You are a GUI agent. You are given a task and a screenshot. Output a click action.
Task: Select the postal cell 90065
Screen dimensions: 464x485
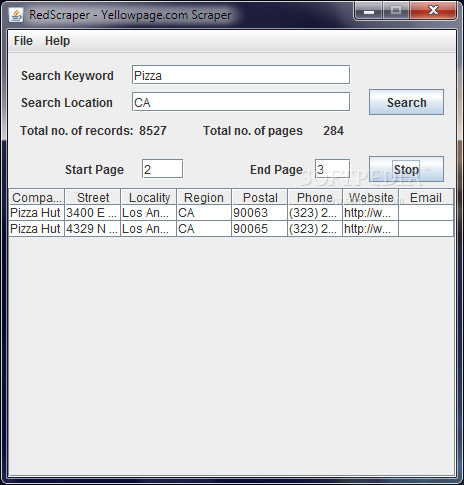(x=260, y=229)
